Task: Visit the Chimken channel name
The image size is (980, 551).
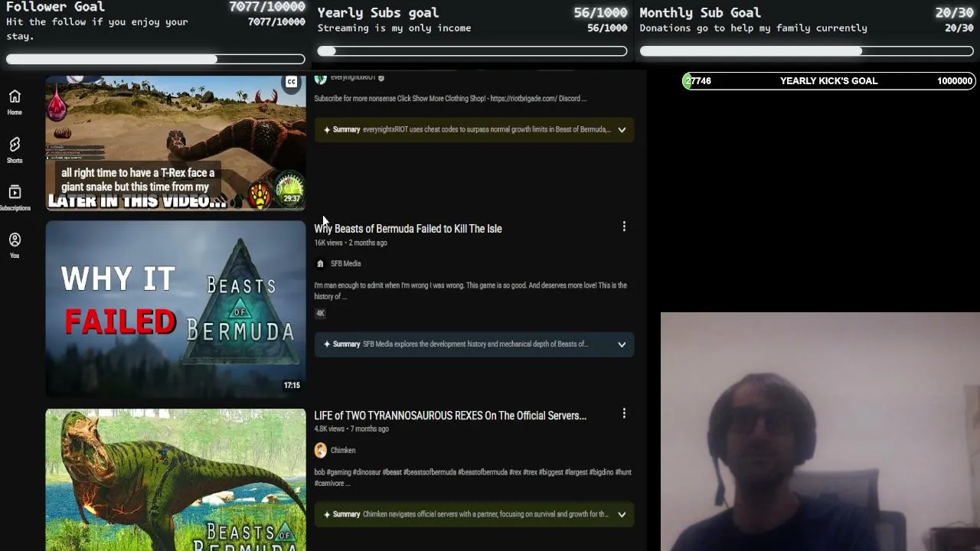Action: tap(343, 450)
